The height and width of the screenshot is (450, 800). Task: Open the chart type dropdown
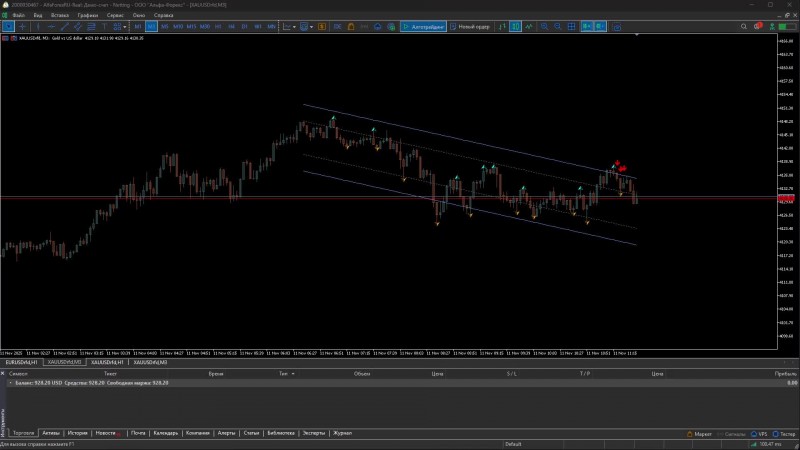click(289, 27)
